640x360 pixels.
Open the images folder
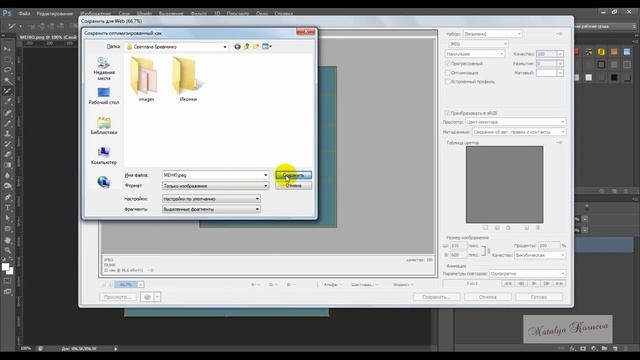[x=146, y=79]
